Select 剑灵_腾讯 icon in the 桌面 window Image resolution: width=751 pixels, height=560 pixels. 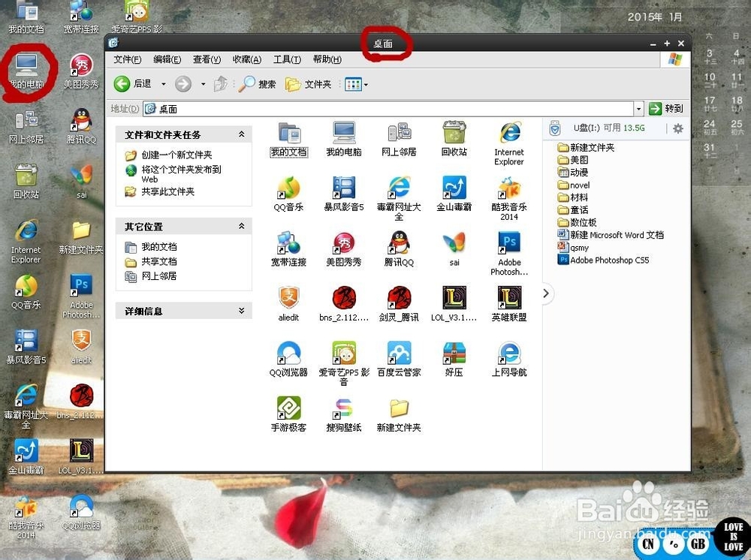(399, 304)
